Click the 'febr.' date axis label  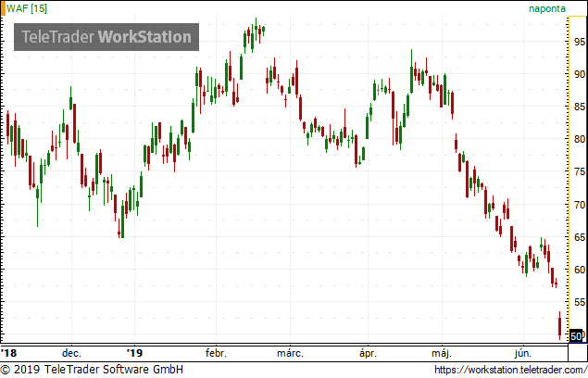pos(217,353)
